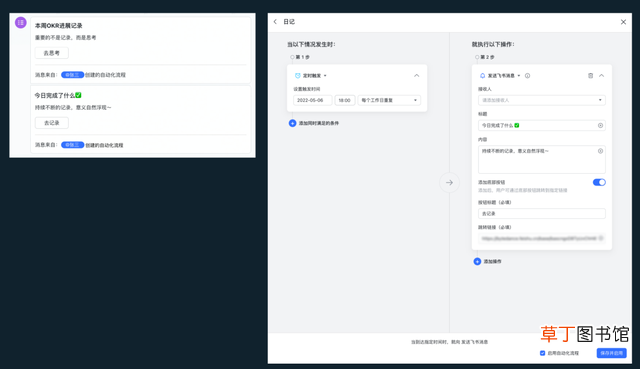Collapse the step 2 action card
The height and width of the screenshot is (369, 640).
[x=601, y=76]
